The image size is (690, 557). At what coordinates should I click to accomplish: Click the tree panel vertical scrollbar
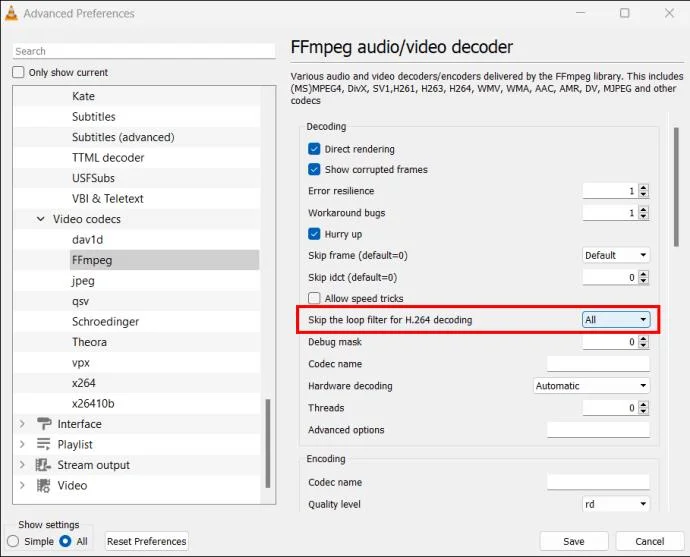[268, 443]
